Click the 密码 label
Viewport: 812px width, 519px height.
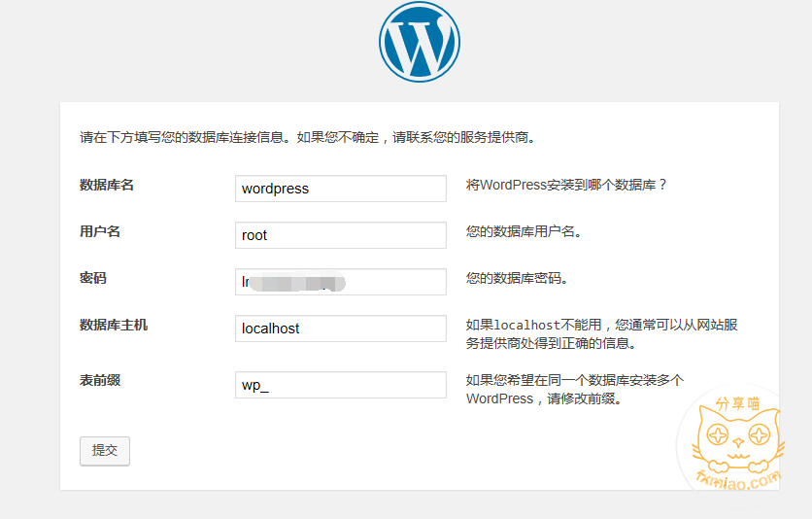(93, 278)
